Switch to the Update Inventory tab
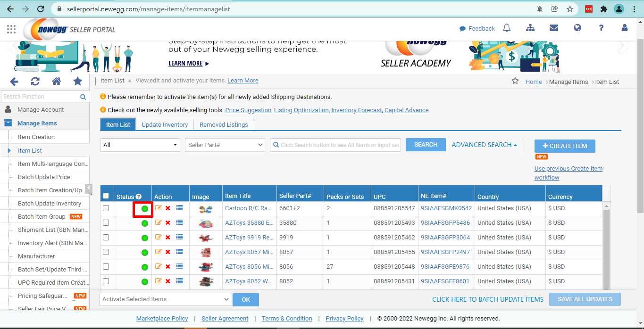The image size is (644, 329). click(165, 124)
